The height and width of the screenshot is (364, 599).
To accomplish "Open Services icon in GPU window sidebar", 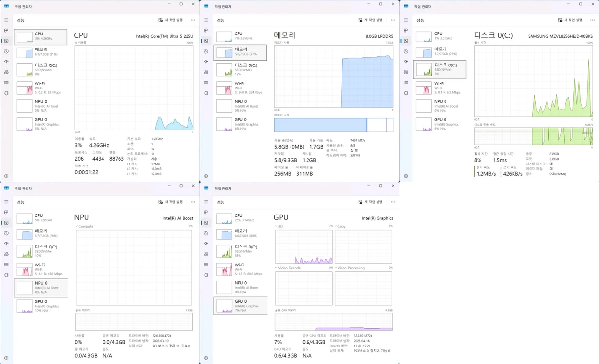I will click(x=206, y=275).
